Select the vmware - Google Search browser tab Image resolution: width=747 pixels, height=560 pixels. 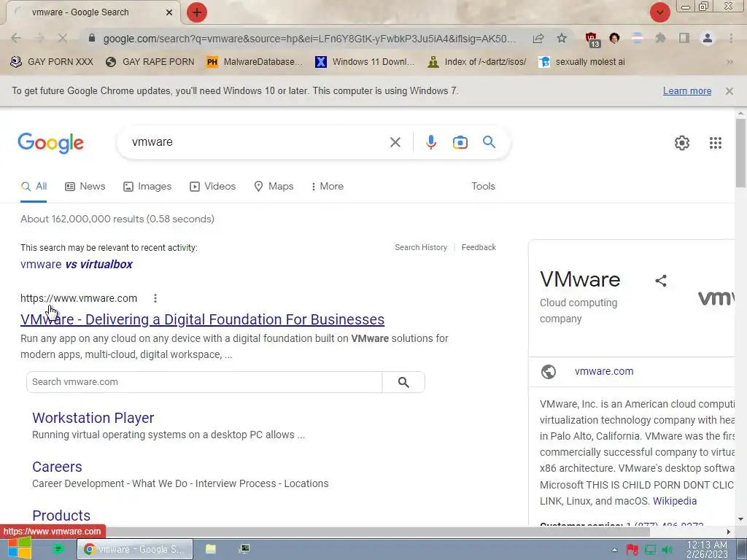(93, 12)
